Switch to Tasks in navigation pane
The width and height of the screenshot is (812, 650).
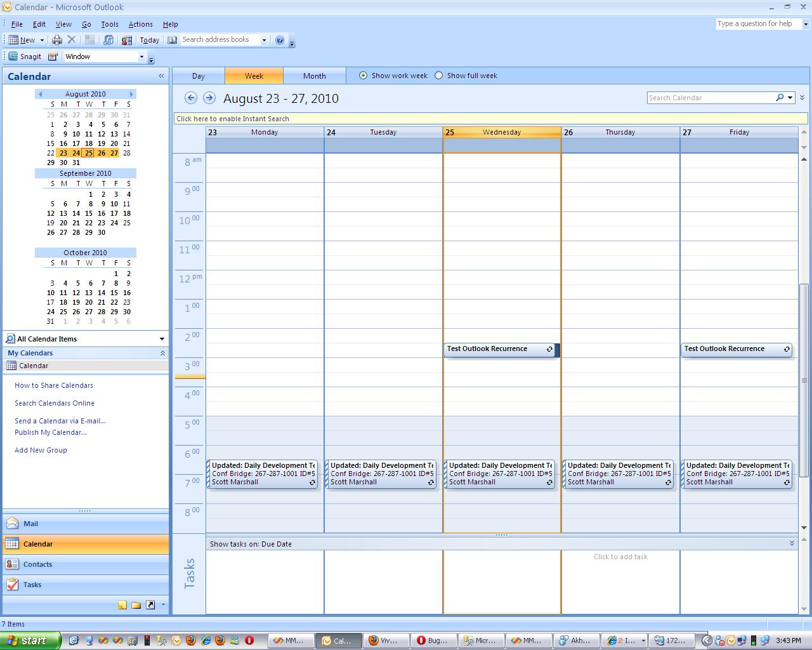86,585
